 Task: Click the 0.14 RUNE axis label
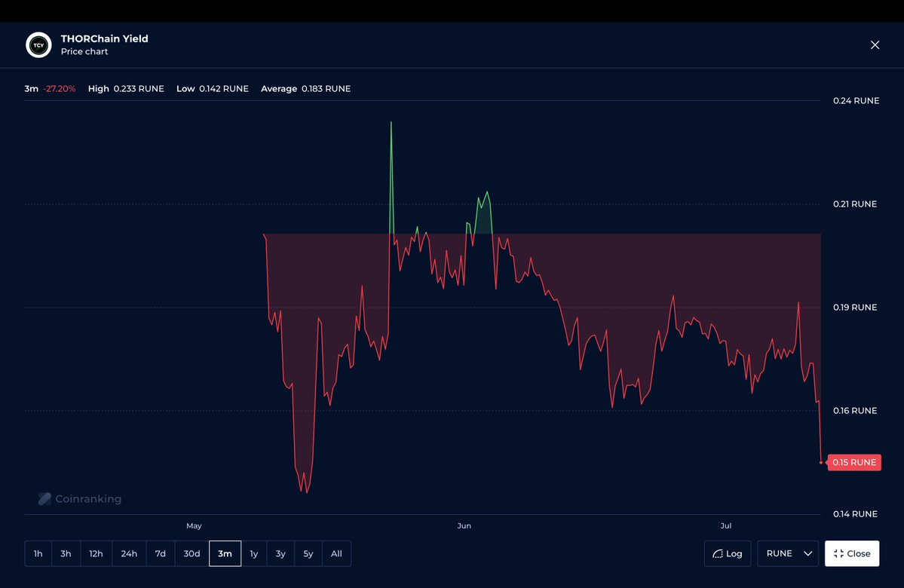[855, 513]
